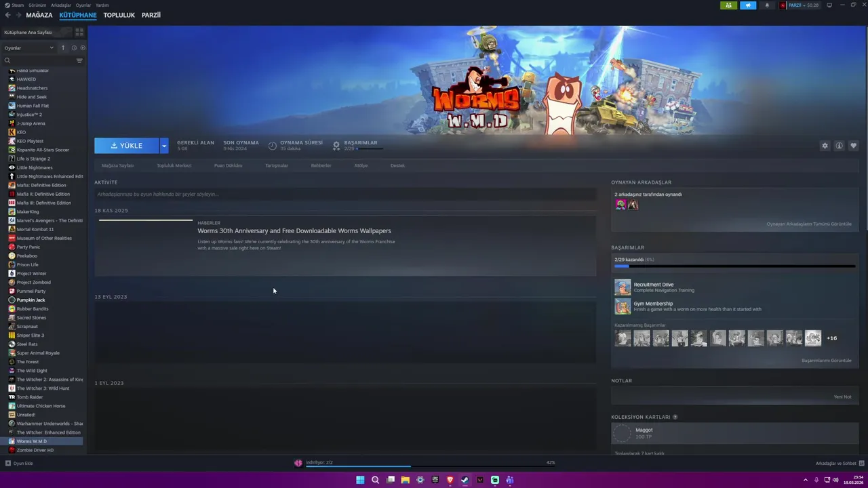Screen dimensions: 868x488
Task: Add Worms W.M.D to favorites heart
Action: [x=853, y=146]
